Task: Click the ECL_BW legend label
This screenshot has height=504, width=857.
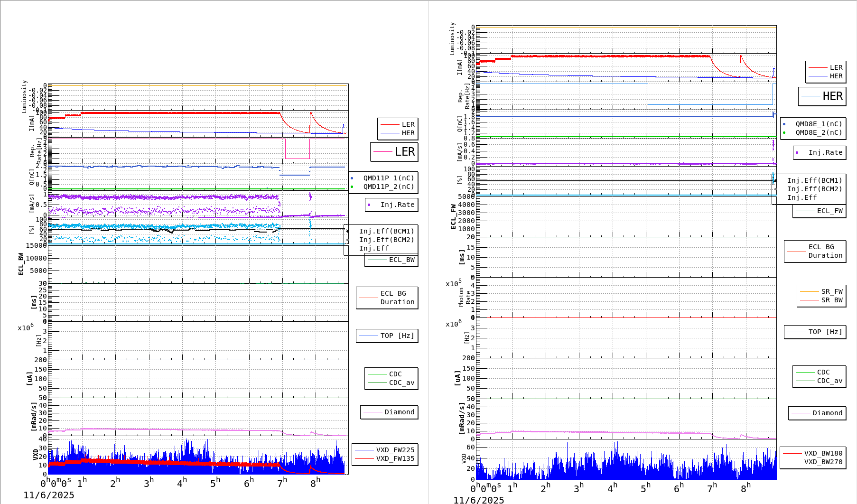Action: pyautogui.click(x=401, y=260)
